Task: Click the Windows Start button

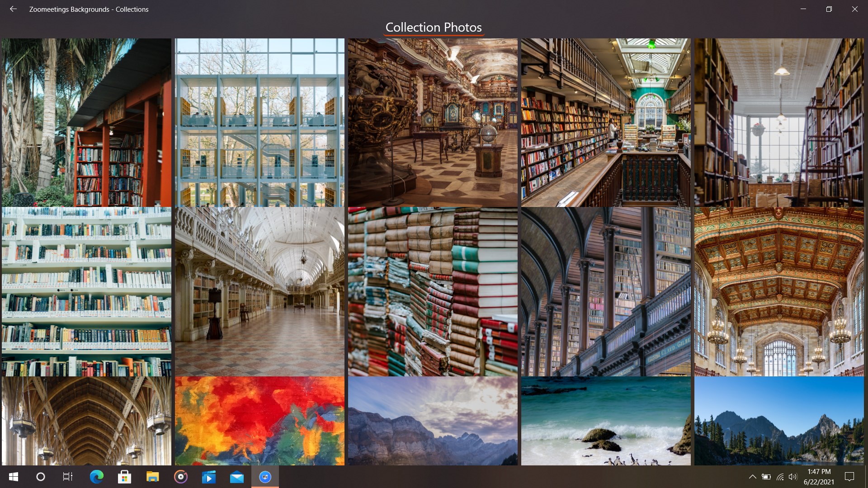Action: (14, 477)
